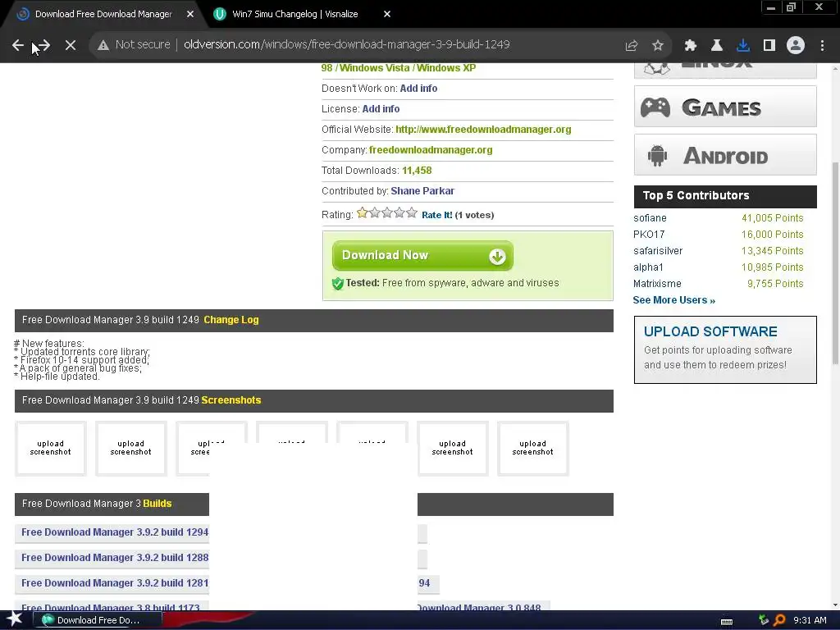Viewport: 840px width, 630px height.
Task: Click the Upload Software box
Action: (725, 349)
